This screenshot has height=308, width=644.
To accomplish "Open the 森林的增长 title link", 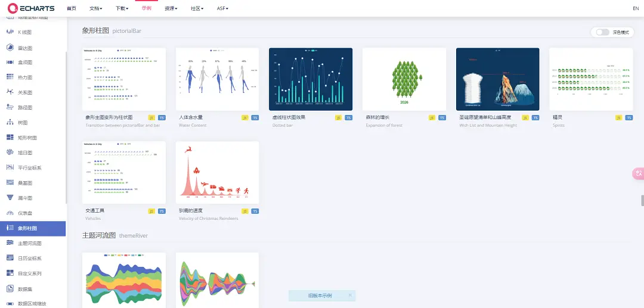I will pyautogui.click(x=378, y=118).
